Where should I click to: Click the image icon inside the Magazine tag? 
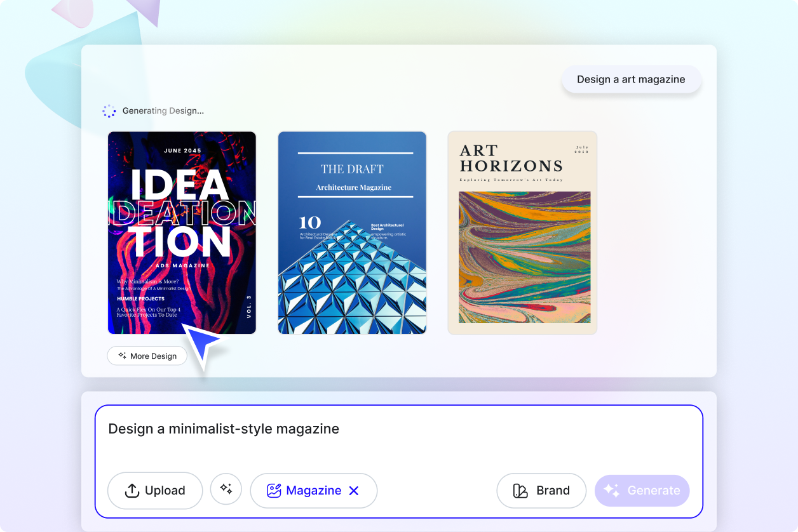click(273, 490)
